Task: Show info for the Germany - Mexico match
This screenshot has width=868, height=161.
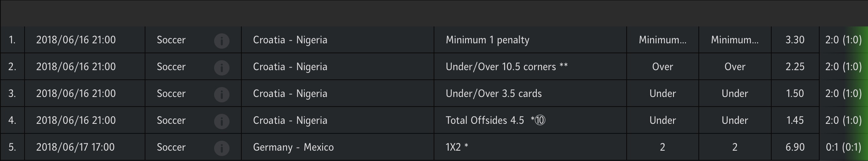Action: (221, 148)
